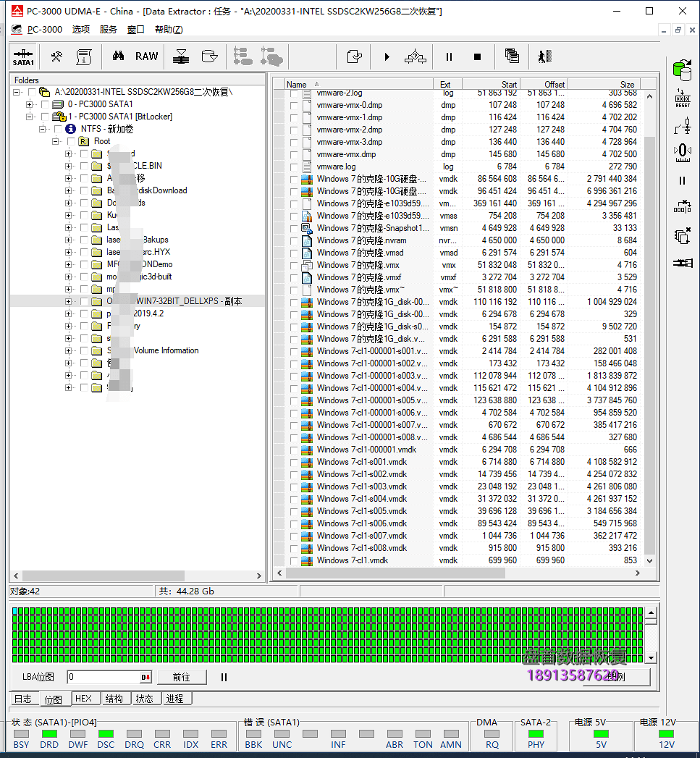700x758 pixels.
Task: Tick the checkbox for vmware.log
Action: coord(294,167)
